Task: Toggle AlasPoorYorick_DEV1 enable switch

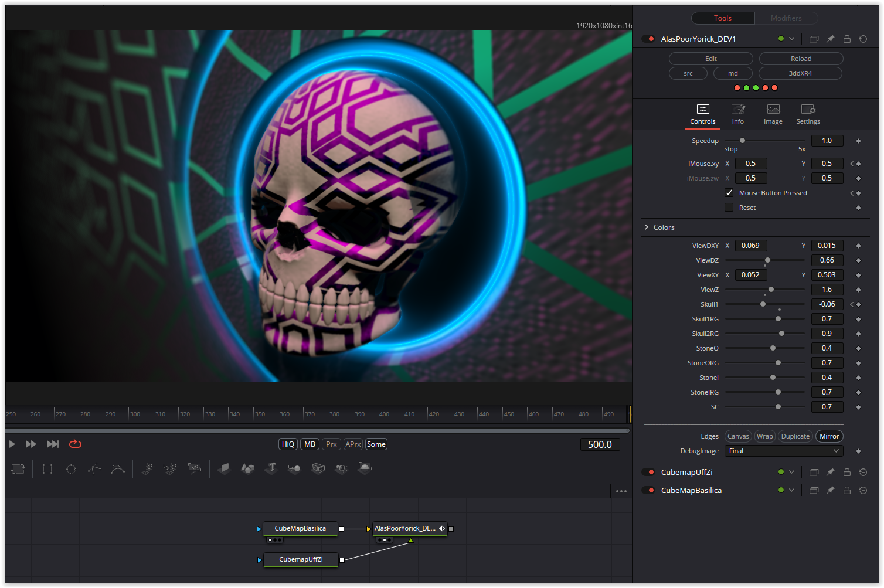Action: tap(648, 39)
